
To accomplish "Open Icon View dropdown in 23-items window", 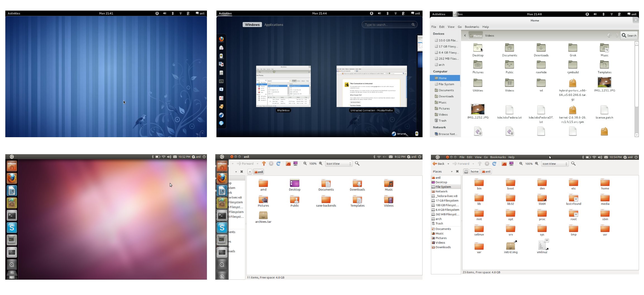I will click(x=555, y=164).
